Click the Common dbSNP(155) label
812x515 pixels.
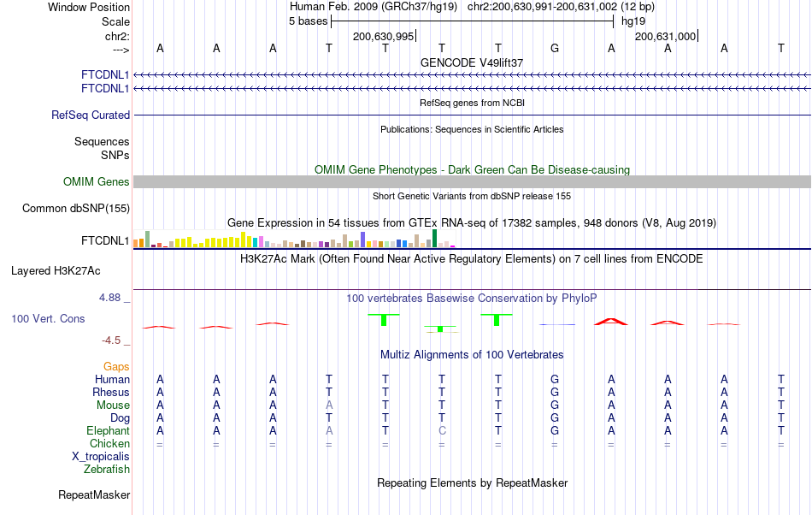coord(76,208)
